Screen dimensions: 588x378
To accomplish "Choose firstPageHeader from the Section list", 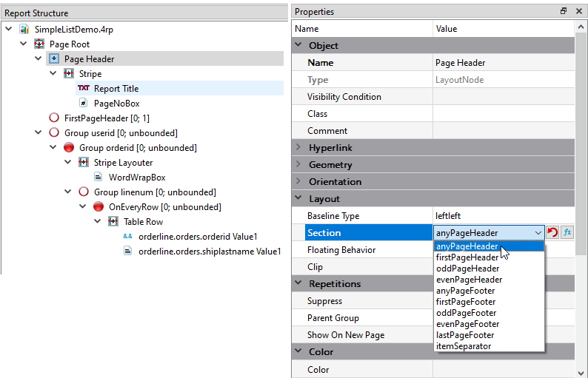I will pos(489,257).
